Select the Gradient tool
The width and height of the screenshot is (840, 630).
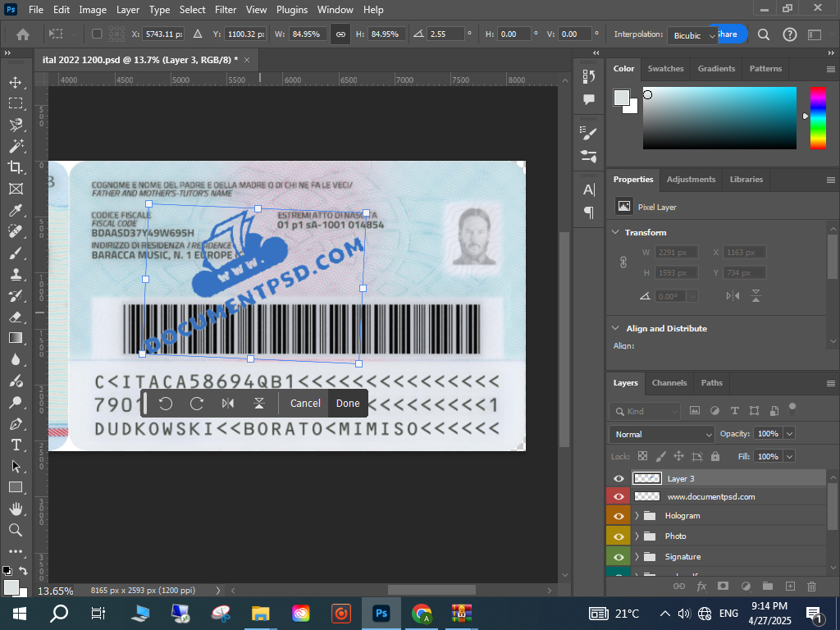(16, 338)
